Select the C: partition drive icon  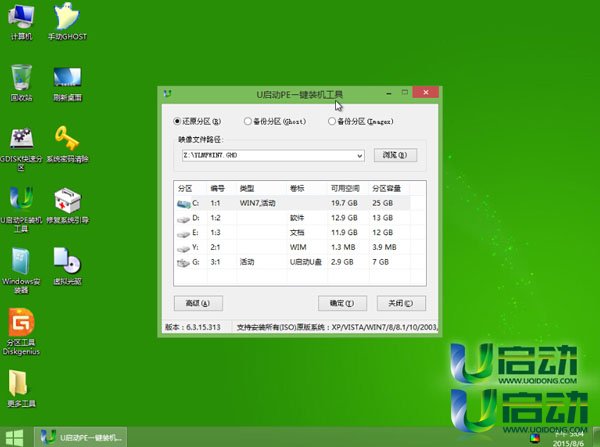(x=184, y=204)
